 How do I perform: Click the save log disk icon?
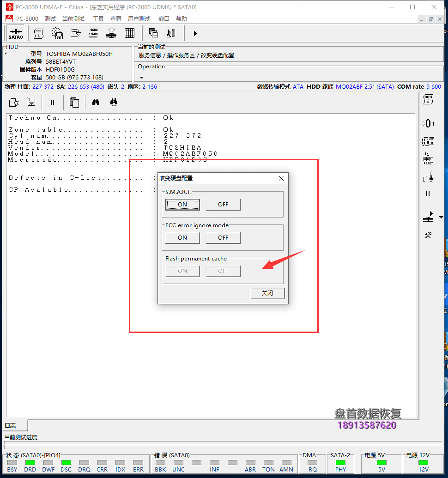[31, 102]
